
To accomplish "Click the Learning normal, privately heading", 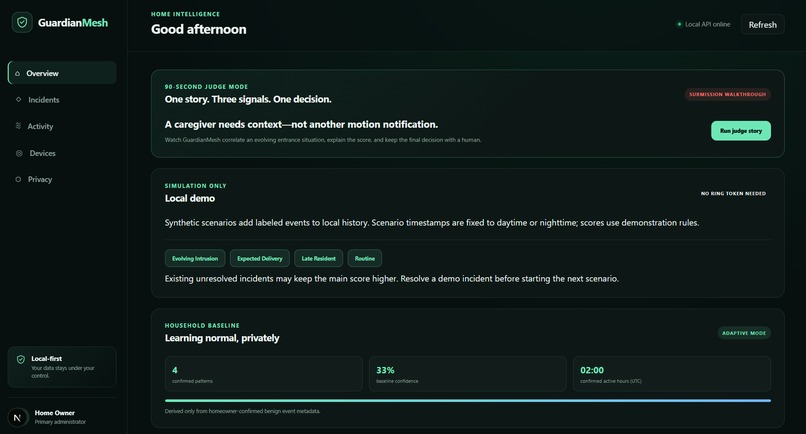I will 222,338.
